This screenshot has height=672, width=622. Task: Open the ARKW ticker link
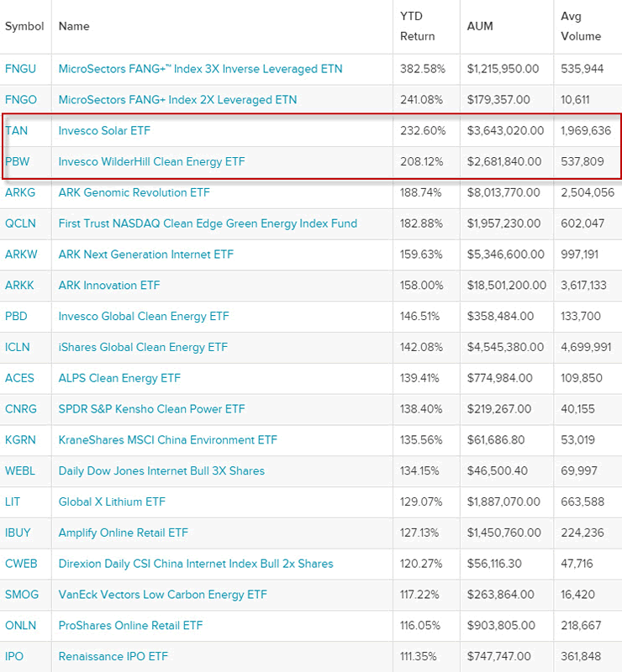pos(22,255)
